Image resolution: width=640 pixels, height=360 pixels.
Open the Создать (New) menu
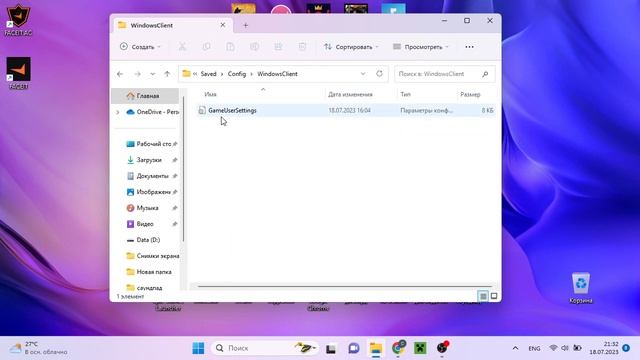click(x=140, y=47)
